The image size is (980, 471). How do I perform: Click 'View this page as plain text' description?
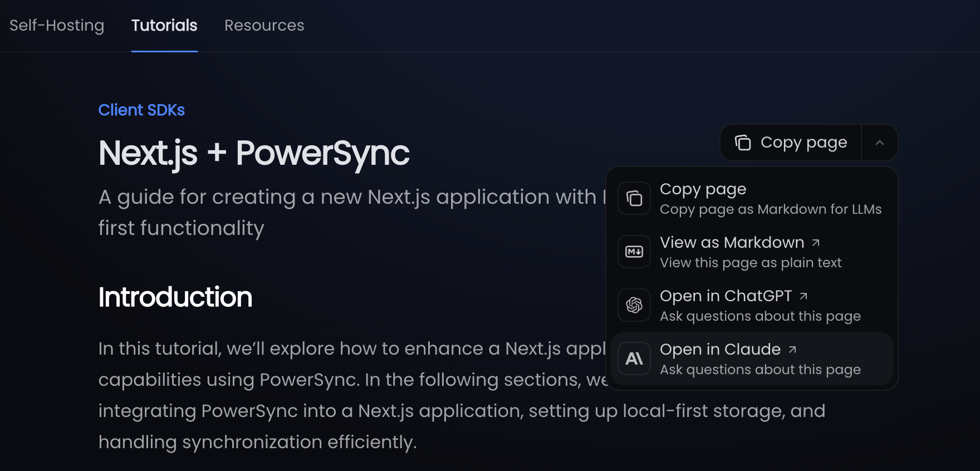[751, 263]
